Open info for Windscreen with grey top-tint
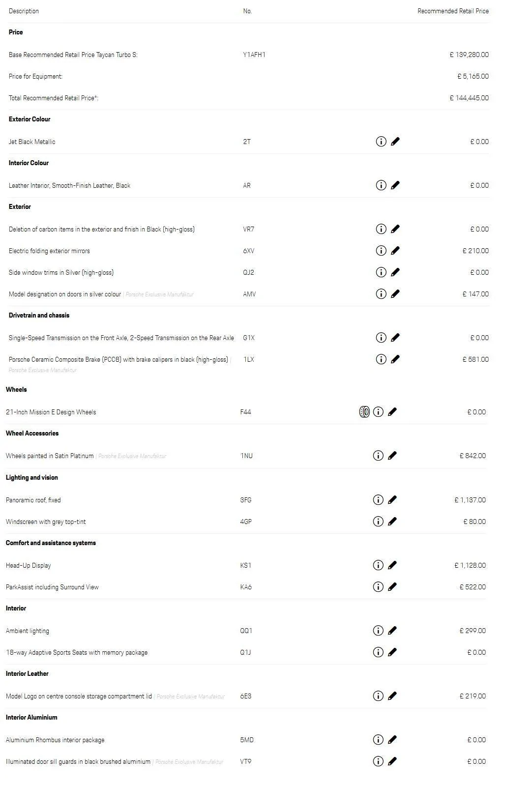Viewport: 531px width, 812px height. coord(378,522)
